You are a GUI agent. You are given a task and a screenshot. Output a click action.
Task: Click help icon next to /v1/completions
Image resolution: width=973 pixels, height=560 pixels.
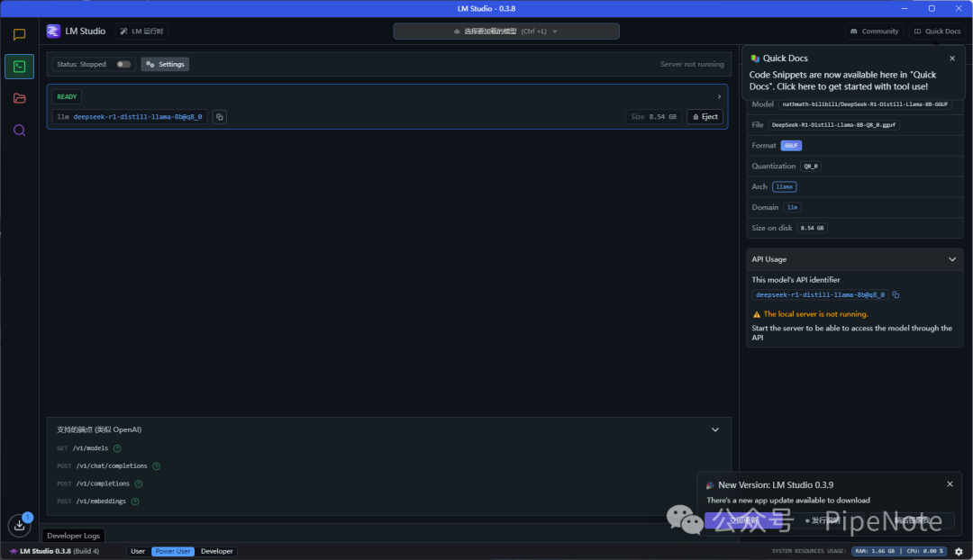point(139,483)
